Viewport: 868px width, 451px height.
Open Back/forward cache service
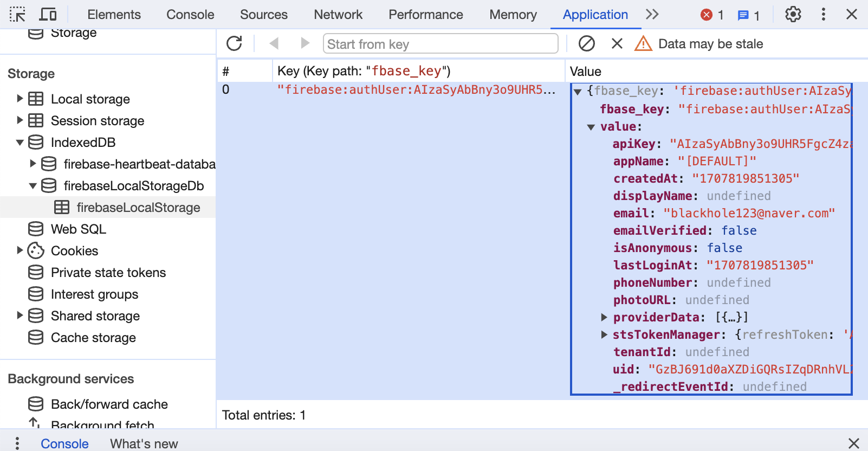pyautogui.click(x=109, y=404)
